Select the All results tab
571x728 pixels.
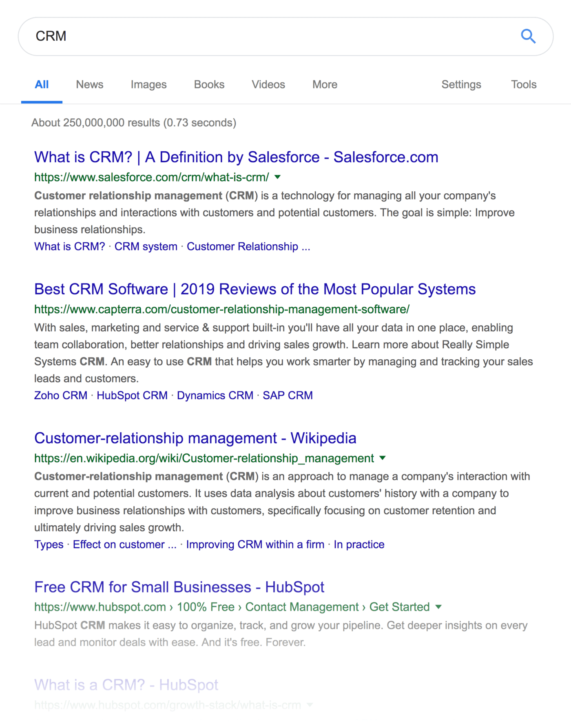42,84
